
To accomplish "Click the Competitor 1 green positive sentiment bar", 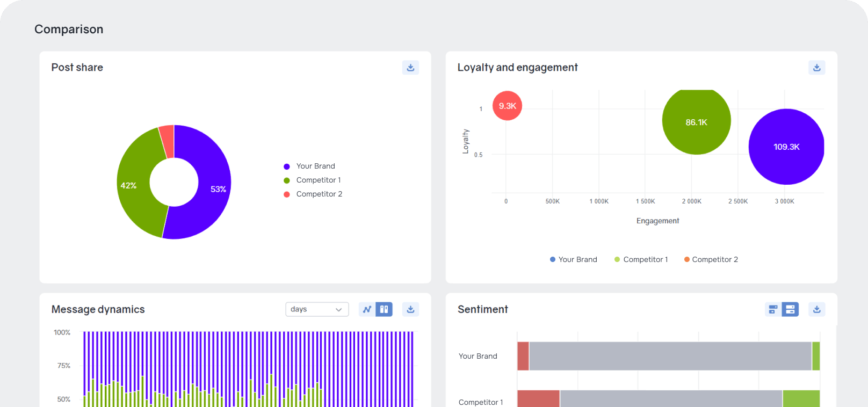I will click(801, 399).
